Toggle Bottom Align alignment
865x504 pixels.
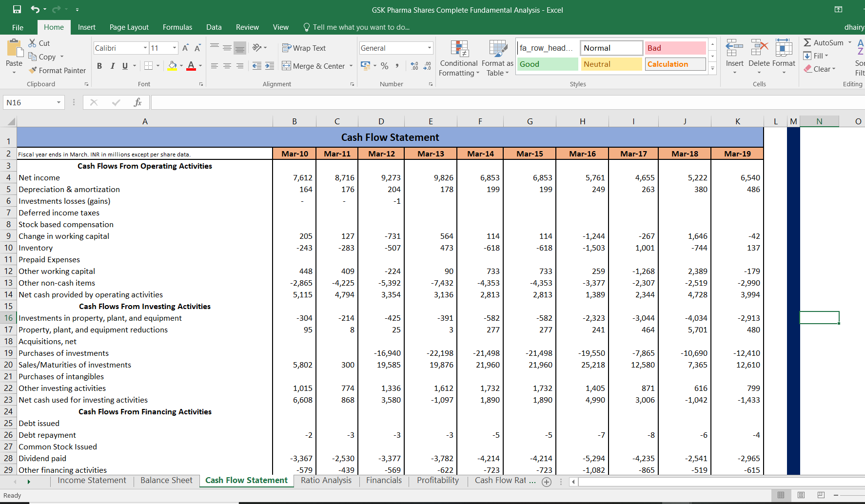pyautogui.click(x=240, y=48)
